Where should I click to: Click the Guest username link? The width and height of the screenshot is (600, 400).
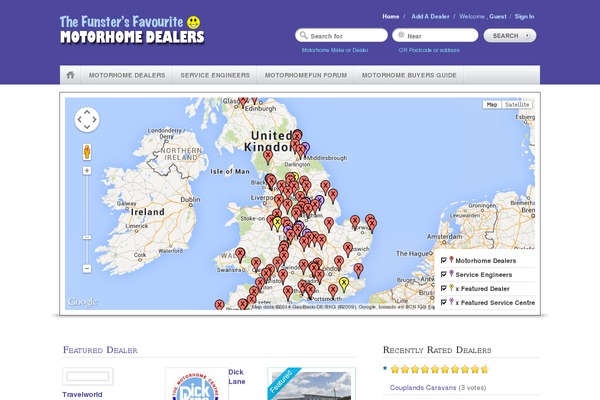pos(497,16)
